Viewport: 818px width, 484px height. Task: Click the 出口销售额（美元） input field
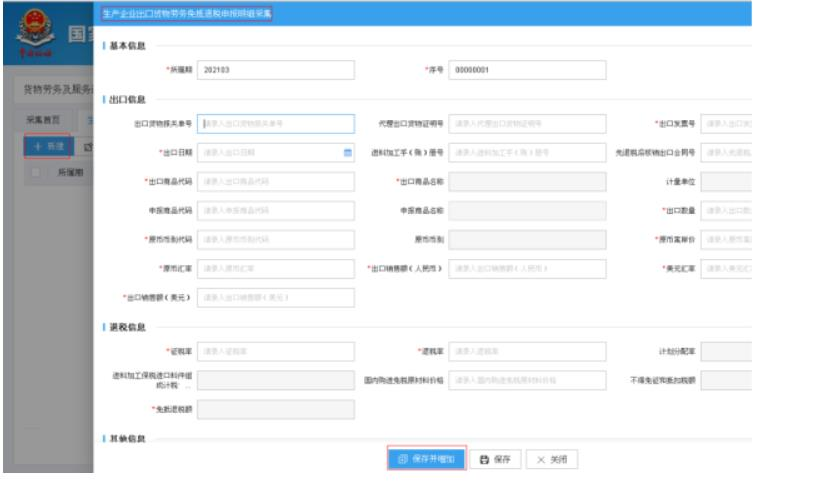click(x=276, y=298)
